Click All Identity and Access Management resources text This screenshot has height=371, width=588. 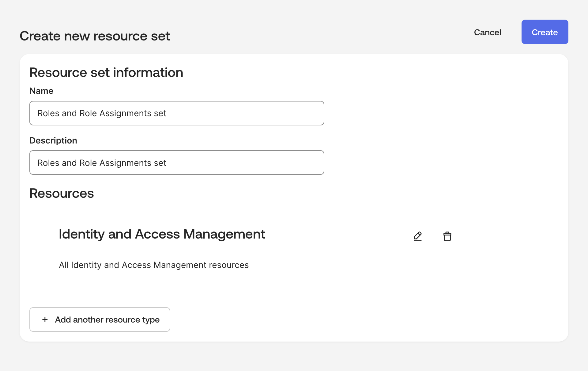pyautogui.click(x=153, y=265)
